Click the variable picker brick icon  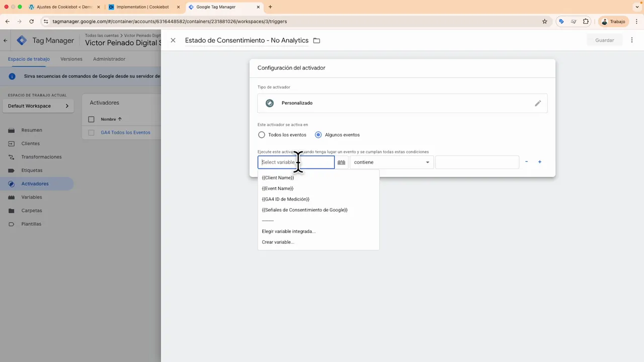pos(341,162)
